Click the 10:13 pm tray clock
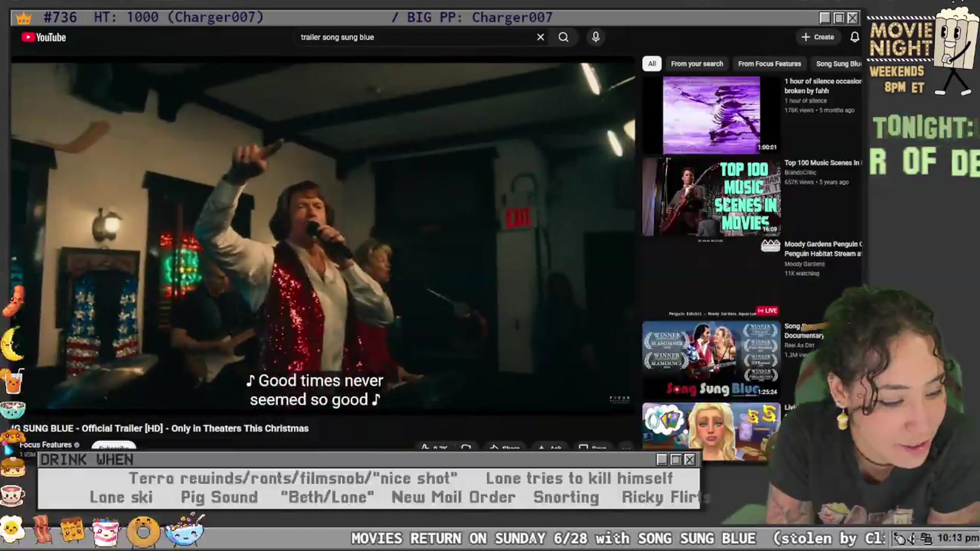Image resolution: width=980 pixels, height=551 pixels. [x=958, y=538]
